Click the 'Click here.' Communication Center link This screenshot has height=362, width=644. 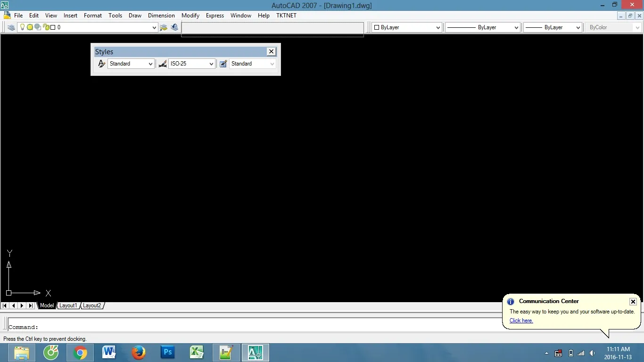(521, 321)
